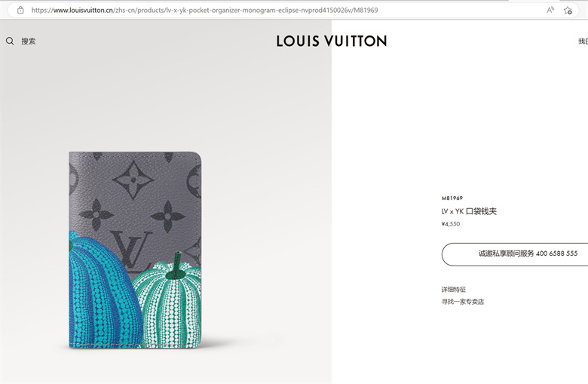
Task: Expand the 详细特征 details section
Action: click(x=453, y=290)
